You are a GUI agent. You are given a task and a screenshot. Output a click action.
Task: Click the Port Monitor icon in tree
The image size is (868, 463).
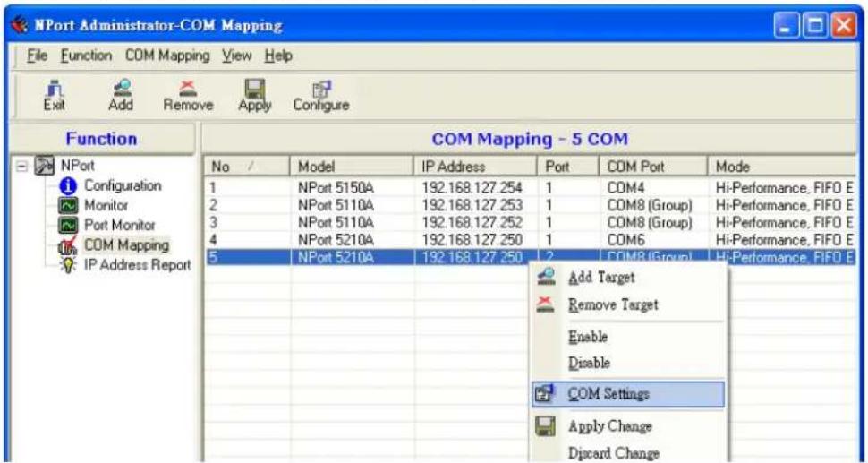coord(68,226)
